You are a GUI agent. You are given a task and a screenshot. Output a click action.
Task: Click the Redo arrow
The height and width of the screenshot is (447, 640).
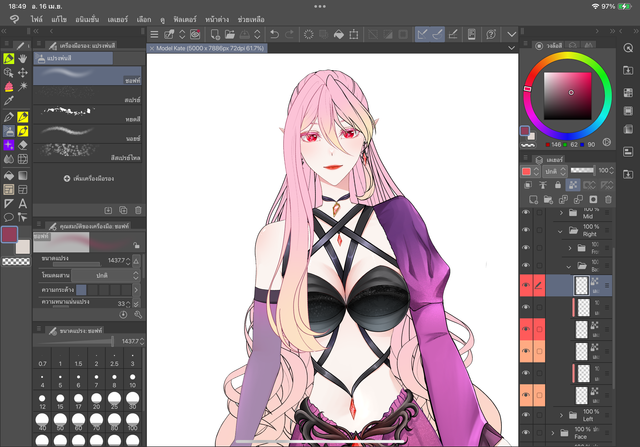point(289,34)
